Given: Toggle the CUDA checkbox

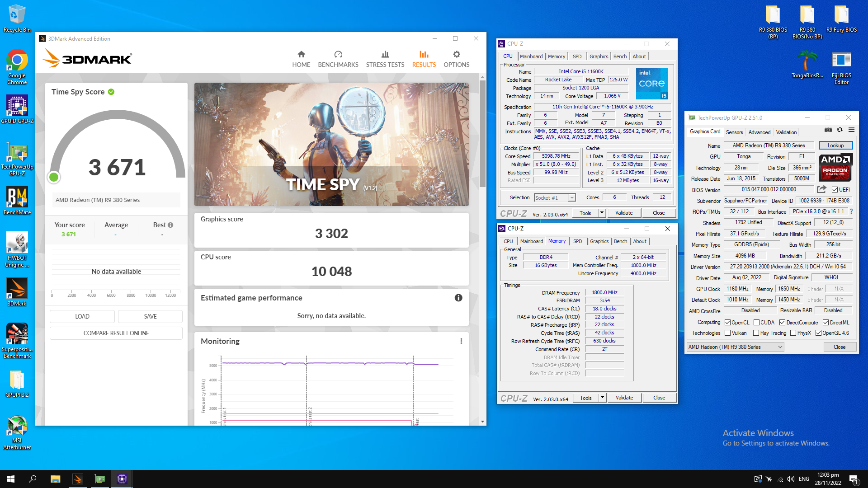Looking at the screenshot, I should 756,323.
